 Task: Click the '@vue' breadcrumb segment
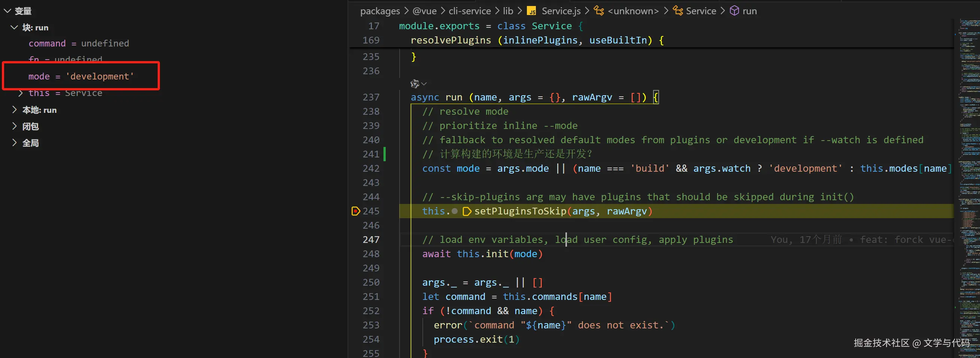pyautogui.click(x=425, y=11)
